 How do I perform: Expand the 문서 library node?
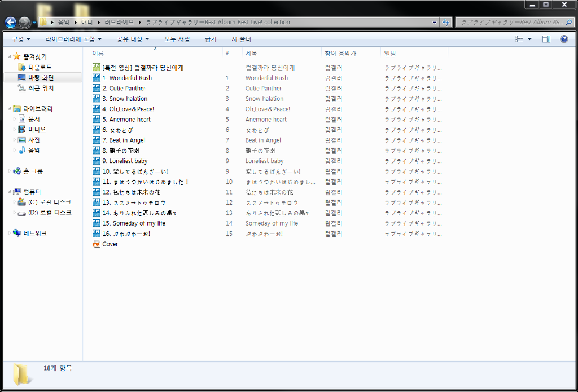[x=15, y=119]
